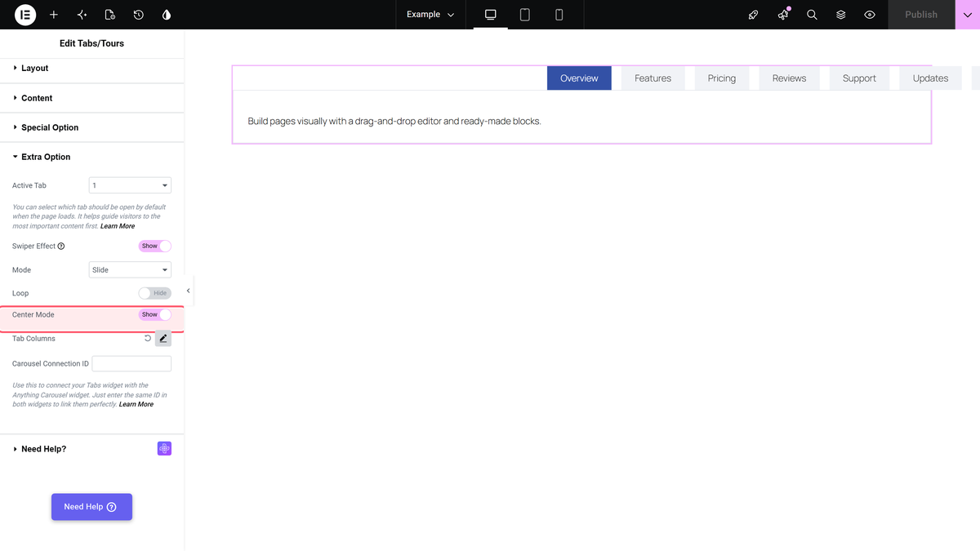Open the finder search icon

click(812, 15)
